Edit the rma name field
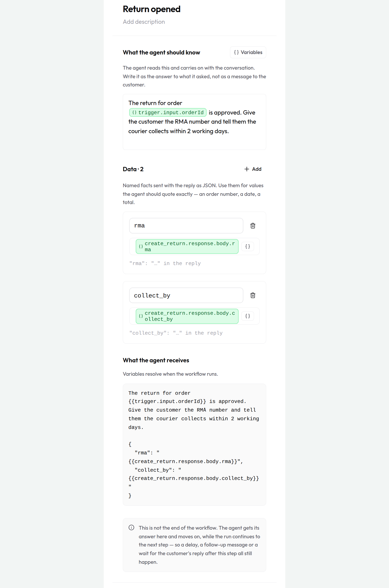This screenshot has height=588, width=389. coord(186,225)
